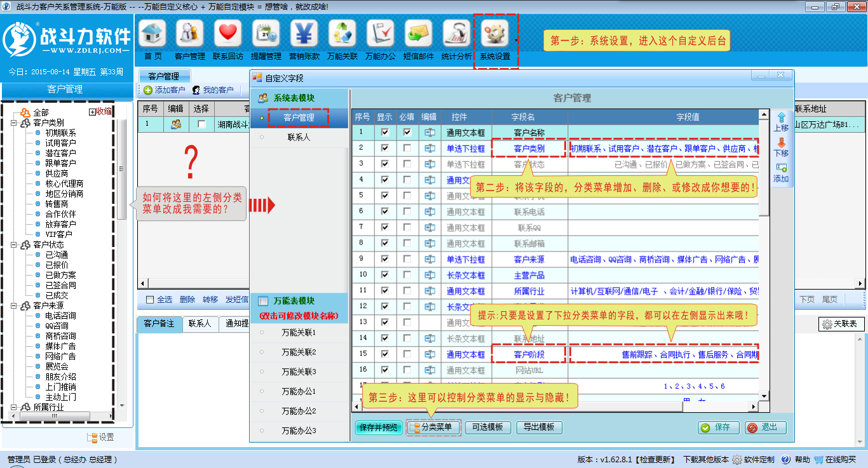Click the 退出 button
The width and height of the screenshot is (868, 468).
click(765, 428)
